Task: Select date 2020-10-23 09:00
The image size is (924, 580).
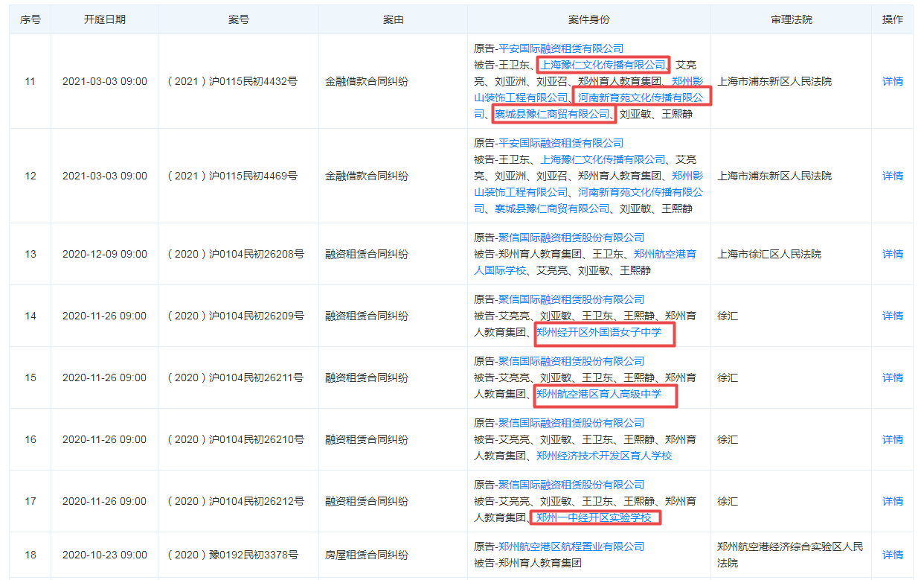Action: 105,555
